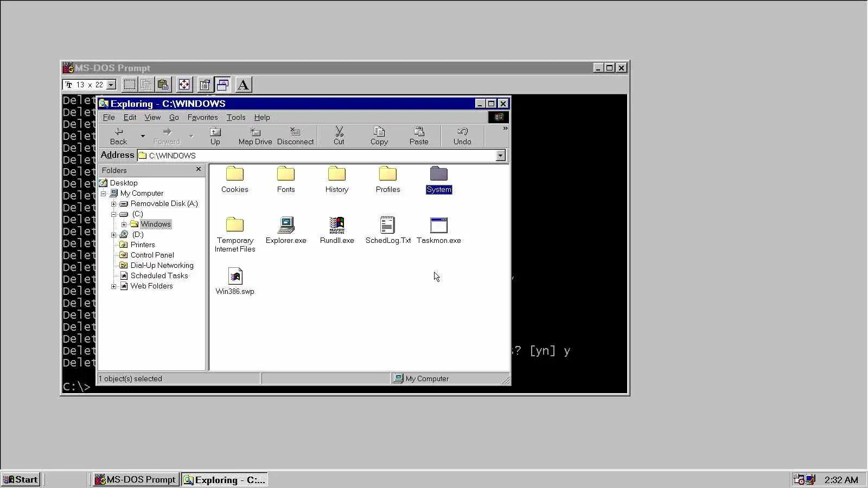Image resolution: width=868 pixels, height=488 pixels.
Task: Click the Paste button in Explorer toolbar
Action: 419,136
